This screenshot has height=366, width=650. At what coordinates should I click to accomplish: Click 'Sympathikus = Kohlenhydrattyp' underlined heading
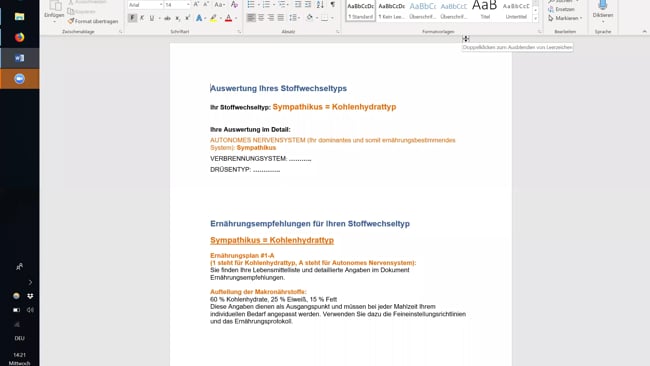point(272,240)
